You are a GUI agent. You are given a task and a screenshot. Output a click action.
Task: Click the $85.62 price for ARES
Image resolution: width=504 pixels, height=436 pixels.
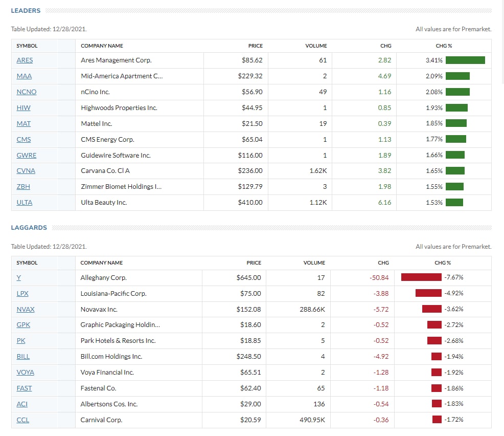pyautogui.click(x=252, y=60)
